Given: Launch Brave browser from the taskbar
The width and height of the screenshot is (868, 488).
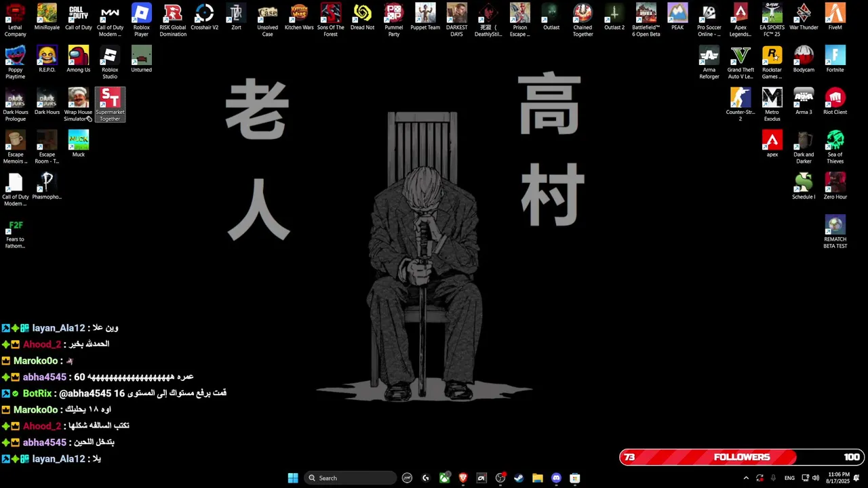Looking at the screenshot, I should (463, 478).
